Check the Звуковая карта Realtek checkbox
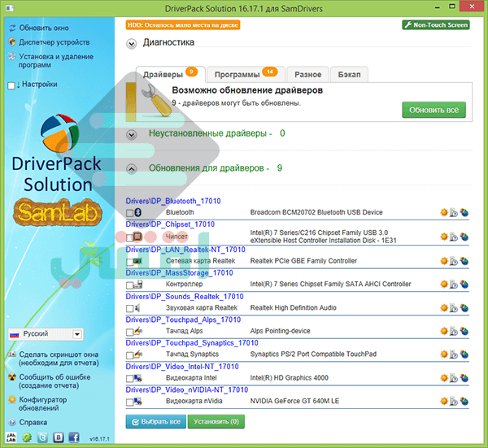This screenshot has width=488, height=448. pos(129,309)
